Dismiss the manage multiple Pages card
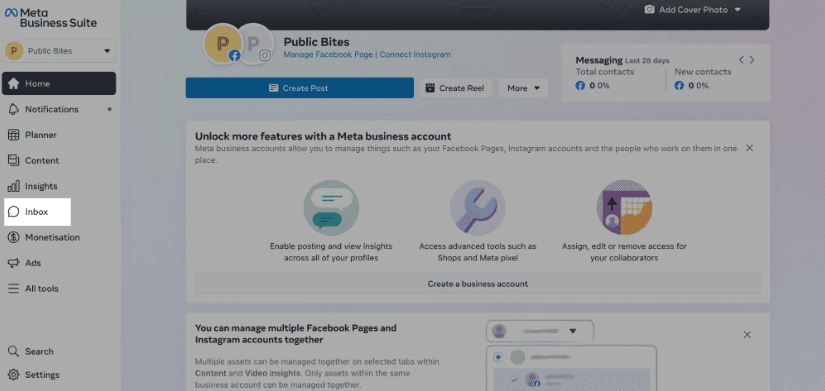 coord(747,335)
